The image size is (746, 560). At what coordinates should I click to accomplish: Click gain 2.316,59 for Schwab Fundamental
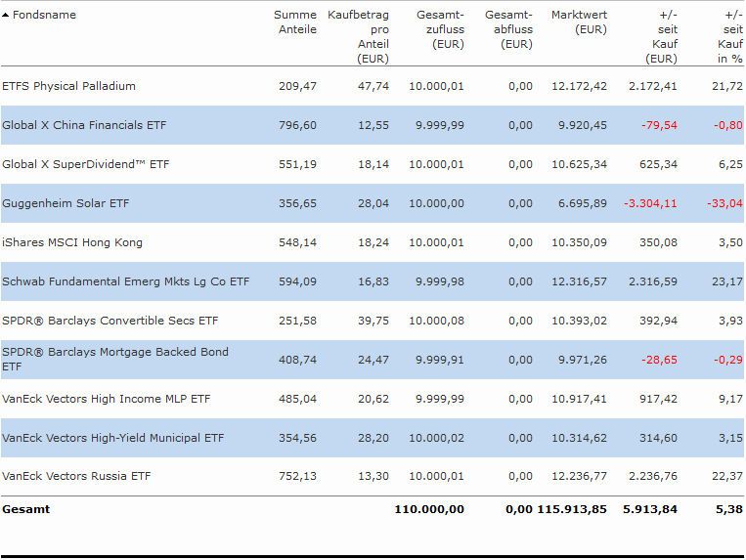pos(653,281)
